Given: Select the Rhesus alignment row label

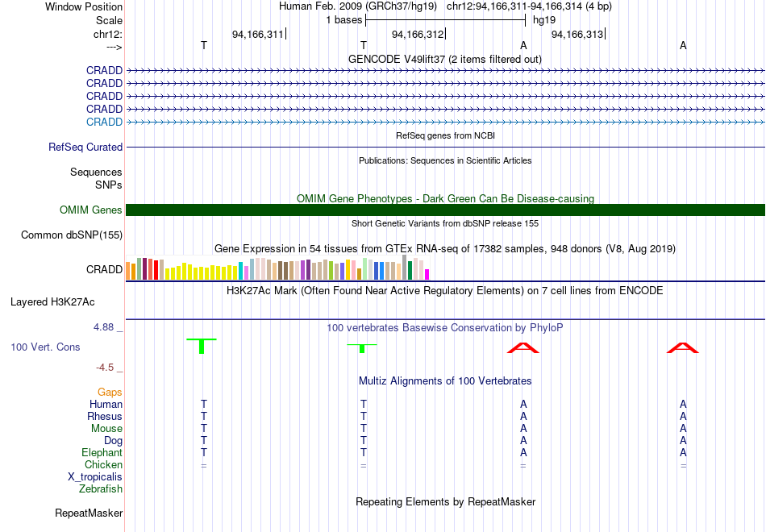Looking at the screenshot, I should click(x=105, y=416).
